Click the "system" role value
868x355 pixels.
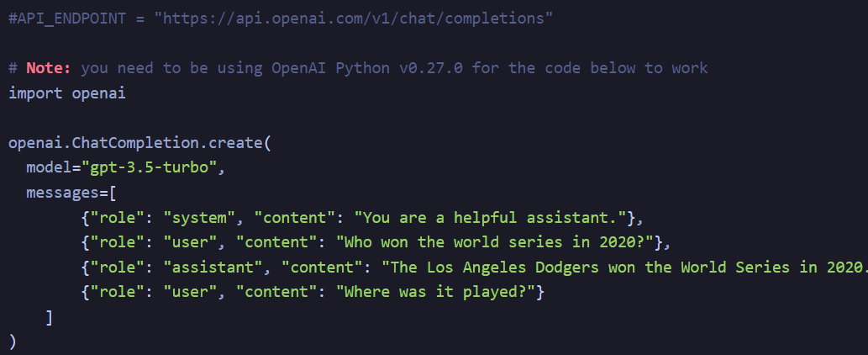click(x=199, y=218)
